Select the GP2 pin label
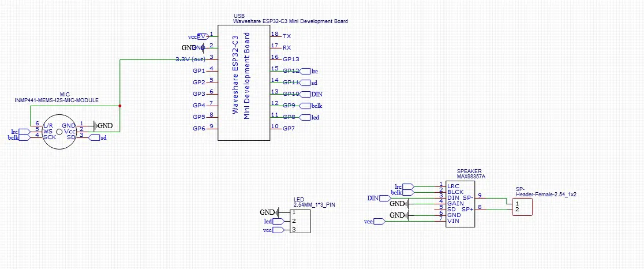The width and height of the screenshot is (644, 269). pos(199,82)
